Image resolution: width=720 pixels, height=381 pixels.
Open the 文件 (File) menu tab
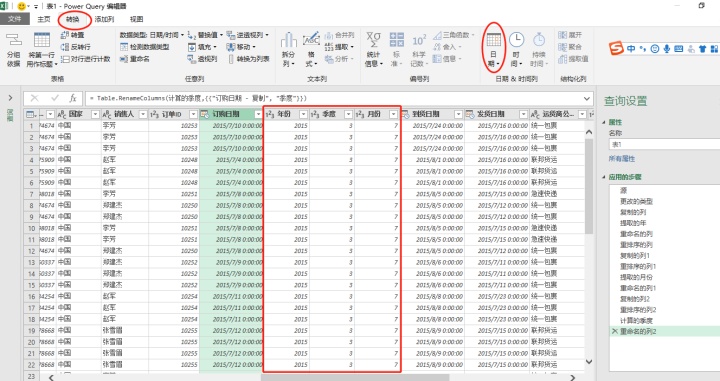tap(15, 19)
